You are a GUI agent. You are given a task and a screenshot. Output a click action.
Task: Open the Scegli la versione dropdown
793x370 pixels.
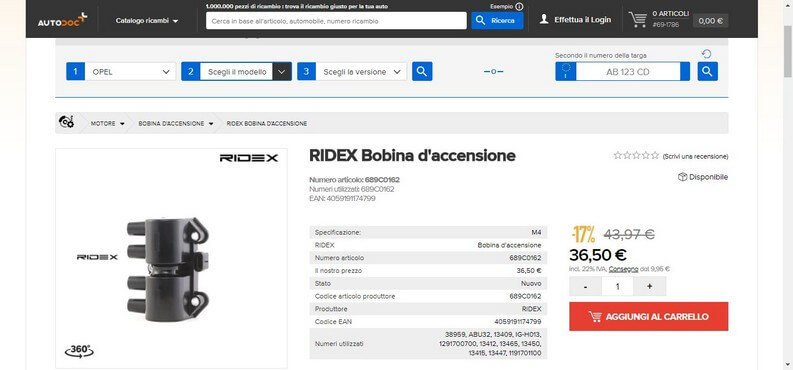pyautogui.click(x=361, y=72)
